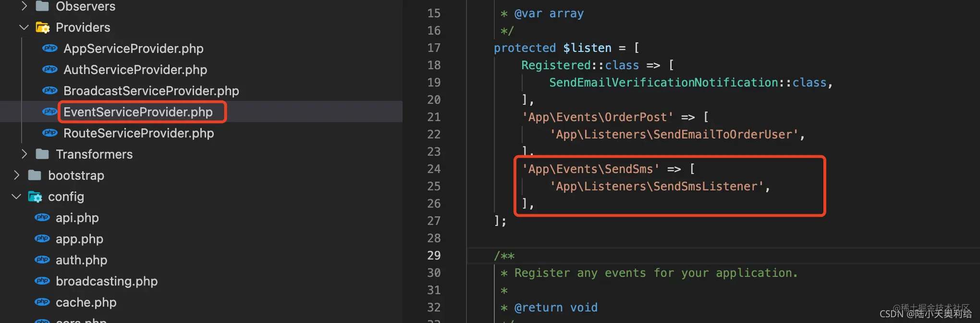Select the Transformers folder label
Image resolution: width=980 pixels, height=323 pixels.
pos(94,154)
